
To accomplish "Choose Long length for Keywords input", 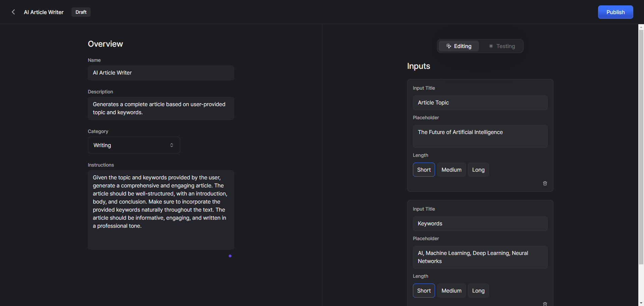I will pos(478,291).
